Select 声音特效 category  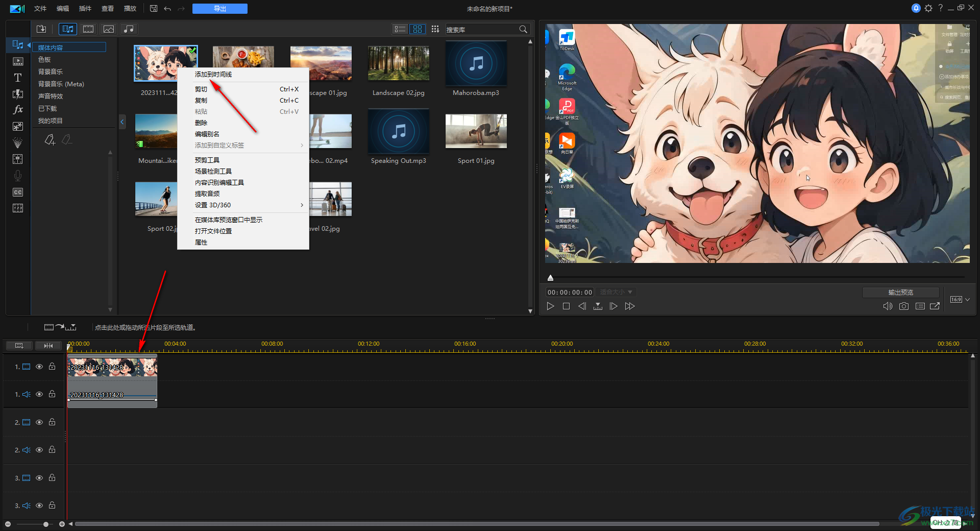point(51,96)
